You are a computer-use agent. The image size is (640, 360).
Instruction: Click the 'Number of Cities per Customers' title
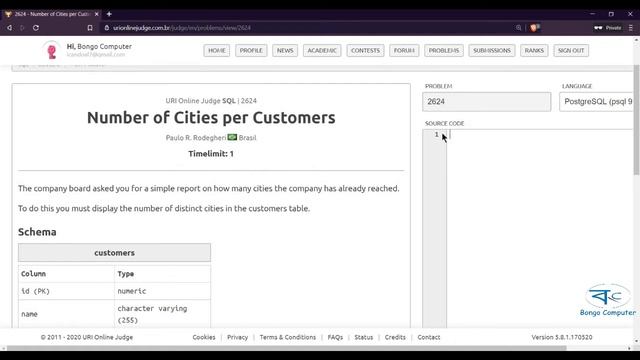[211, 118]
